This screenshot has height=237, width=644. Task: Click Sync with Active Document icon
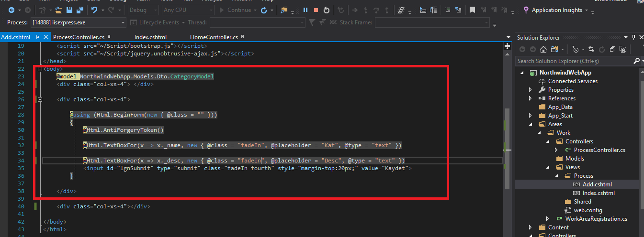[591, 49]
